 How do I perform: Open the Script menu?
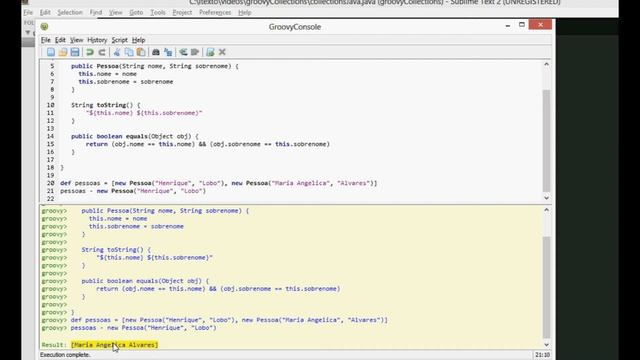pyautogui.click(x=120, y=40)
